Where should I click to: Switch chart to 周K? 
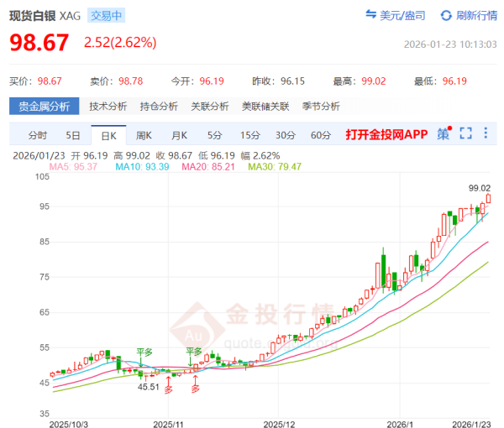tap(144, 135)
